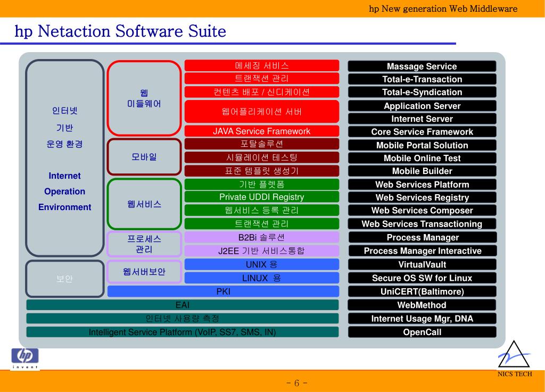The width and height of the screenshot is (545, 392).
Task: Select the "JAVA Service Framework" bar
Action: (262, 131)
